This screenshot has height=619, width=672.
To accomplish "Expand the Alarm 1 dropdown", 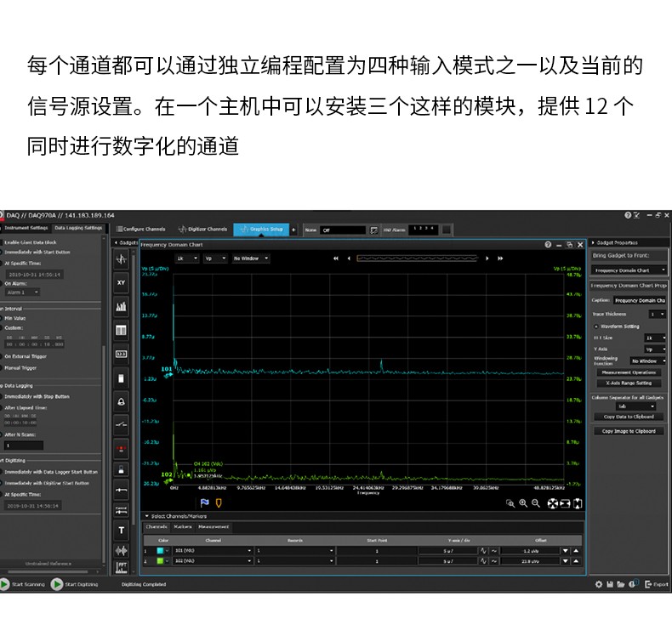I will point(23,292).
